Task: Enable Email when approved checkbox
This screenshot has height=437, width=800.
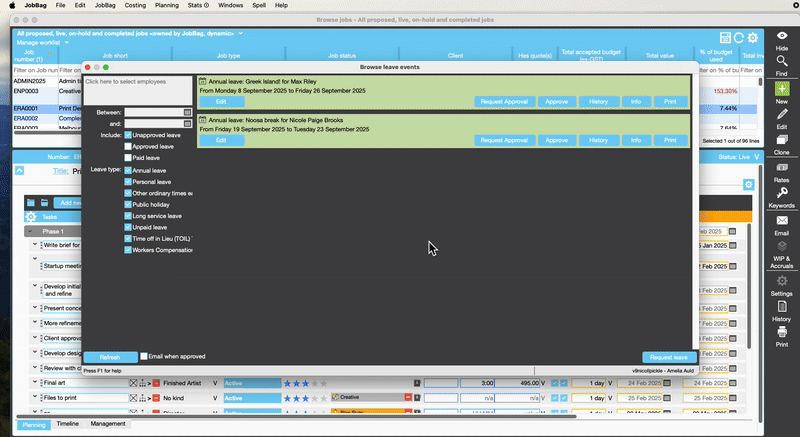Action: 144,356
